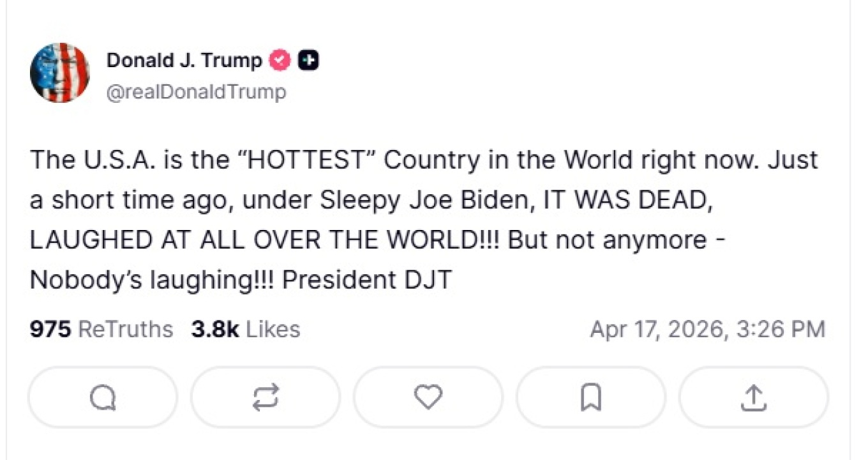
Task: ReTruth this post using the arrows icon
Action: click(266, 397)
